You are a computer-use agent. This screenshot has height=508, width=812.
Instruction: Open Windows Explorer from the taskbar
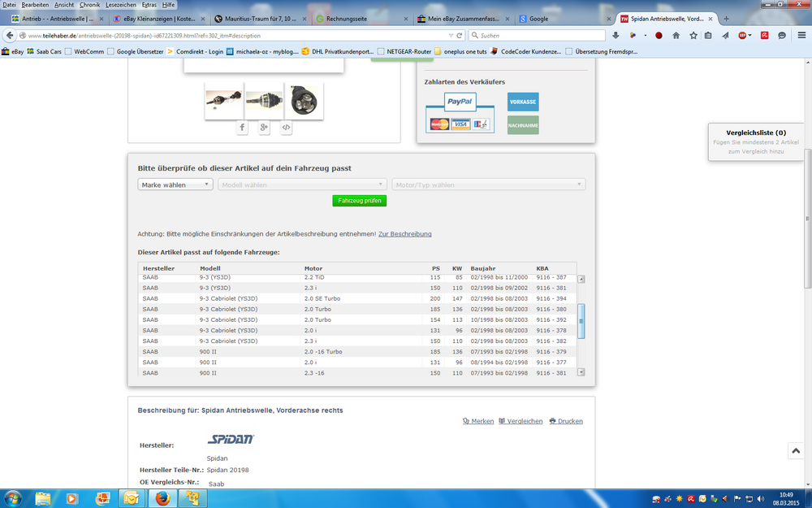click(x=43, y=499)
